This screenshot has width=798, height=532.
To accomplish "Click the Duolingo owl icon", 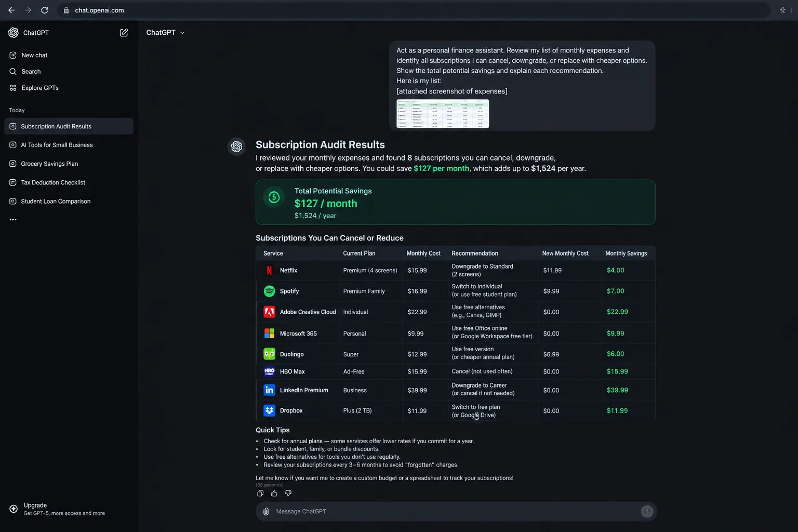I will click(x=269, y=354).
